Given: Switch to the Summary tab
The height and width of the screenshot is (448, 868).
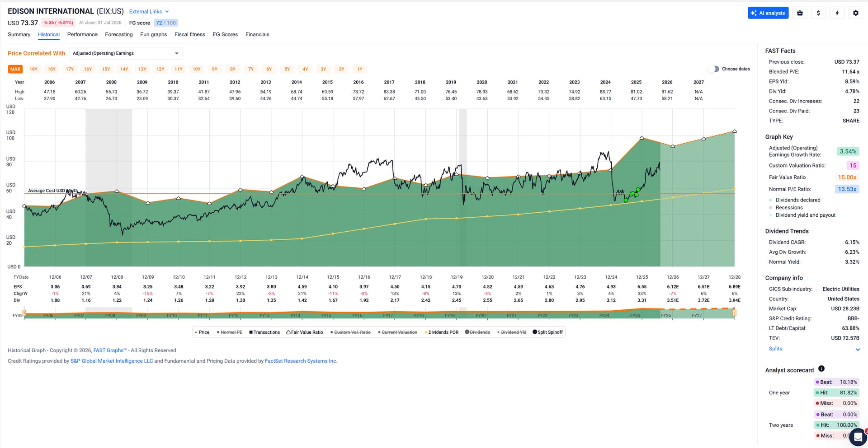Looking at the screenshot, I should 19,35.
